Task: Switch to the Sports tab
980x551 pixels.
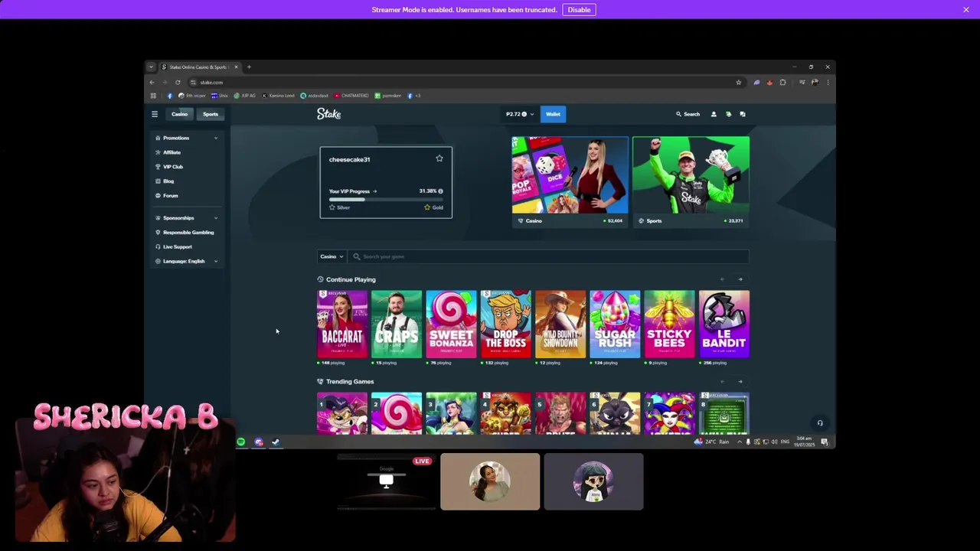Action: [x=211, y=114]
